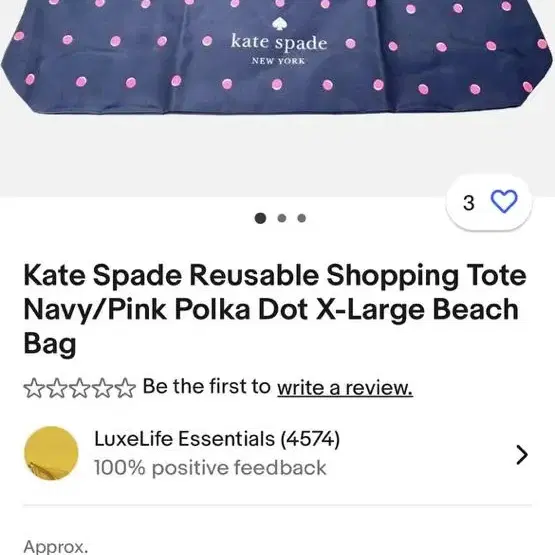
Task: Click the LuxeLife Essentials seller avatar
Action: click(x=51, y=453)
